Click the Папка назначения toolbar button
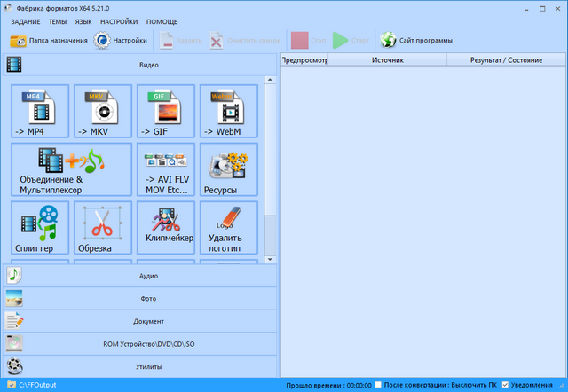Image resolution: width=568 pixels, height=392 pixels. [x=49, y=40]
